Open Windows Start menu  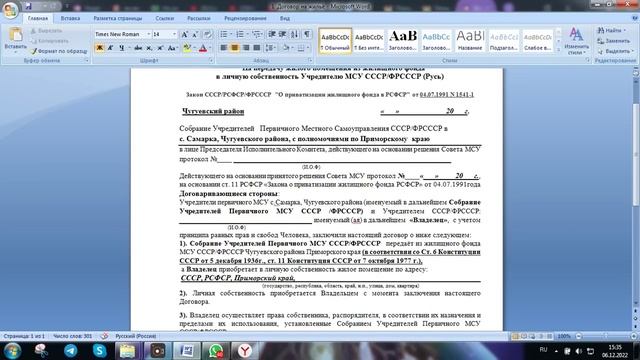pos(12,351)
